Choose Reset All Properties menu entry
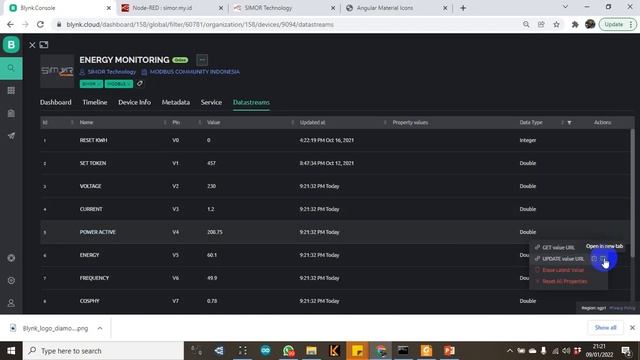The width and height of the screenshot is (640, 360). tap(564, 281)
